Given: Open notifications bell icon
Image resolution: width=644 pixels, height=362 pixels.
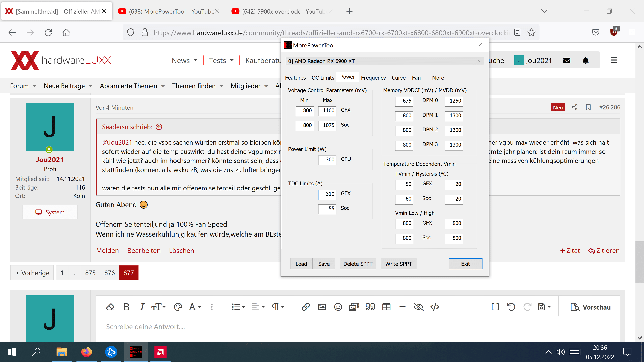Looking at the screenshot, I should click(585, 61).
